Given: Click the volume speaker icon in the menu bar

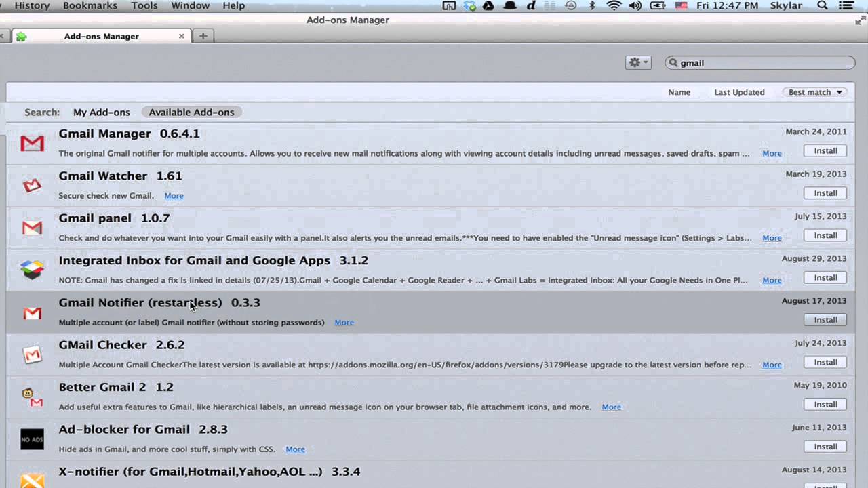Looking at the screenshot, I should (635, 5).
